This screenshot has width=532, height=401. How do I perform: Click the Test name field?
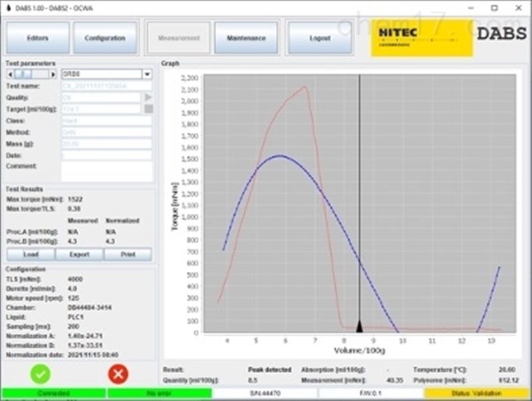point(106,86)
